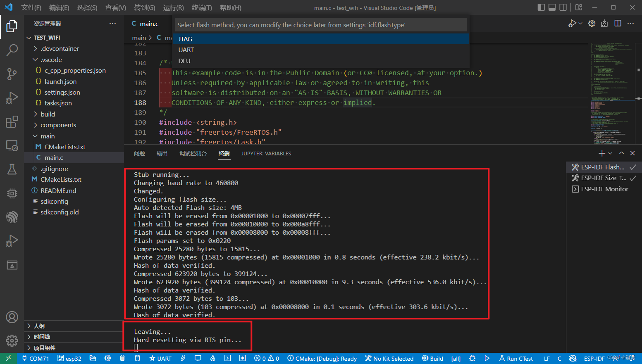Viewport: 642px width, 364px height.
Task: Select the ESP-IDF Monitor terminal
Action: (x=604, y=189)
